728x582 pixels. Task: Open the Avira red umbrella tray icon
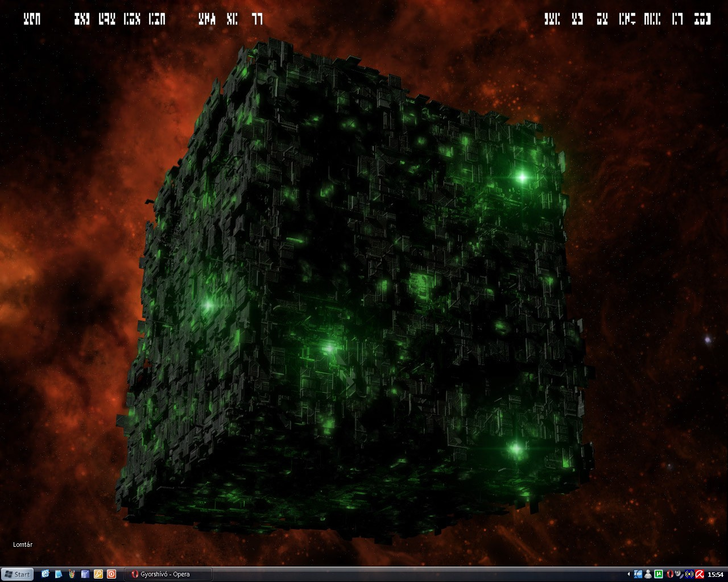[700, 574]
